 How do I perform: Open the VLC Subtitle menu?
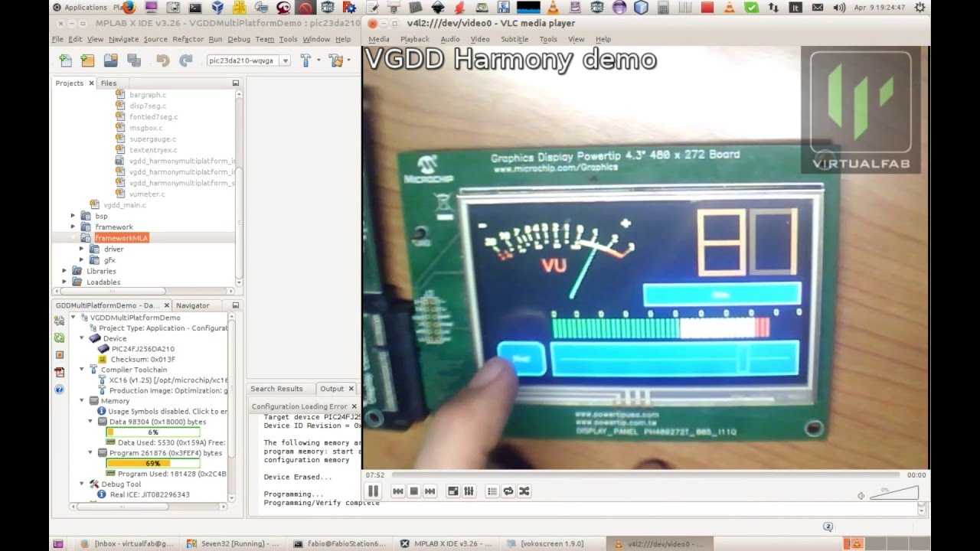tap(514, 39)
